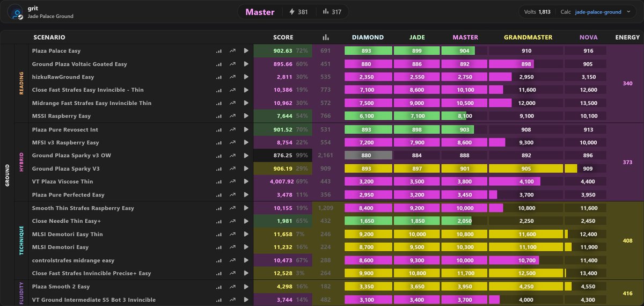The image size is (644, 306).
Task: Open Ground Plaza Voltaic Goated Easy scenario name
Action: (79, 64)
